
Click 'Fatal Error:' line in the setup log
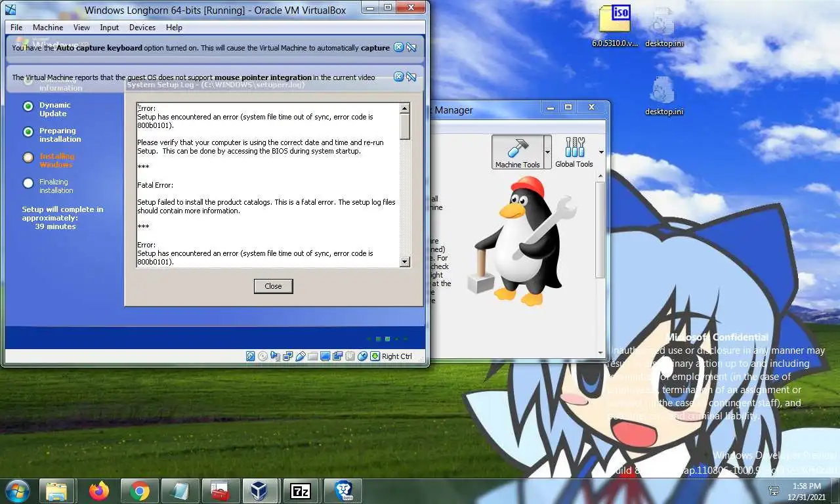point(155,185)
